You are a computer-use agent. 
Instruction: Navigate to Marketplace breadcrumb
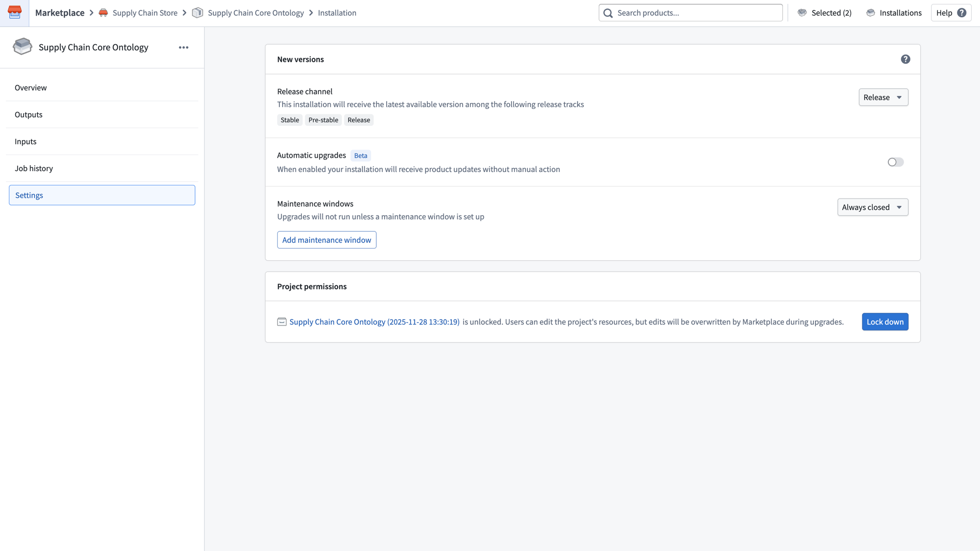tap(60, 13)
